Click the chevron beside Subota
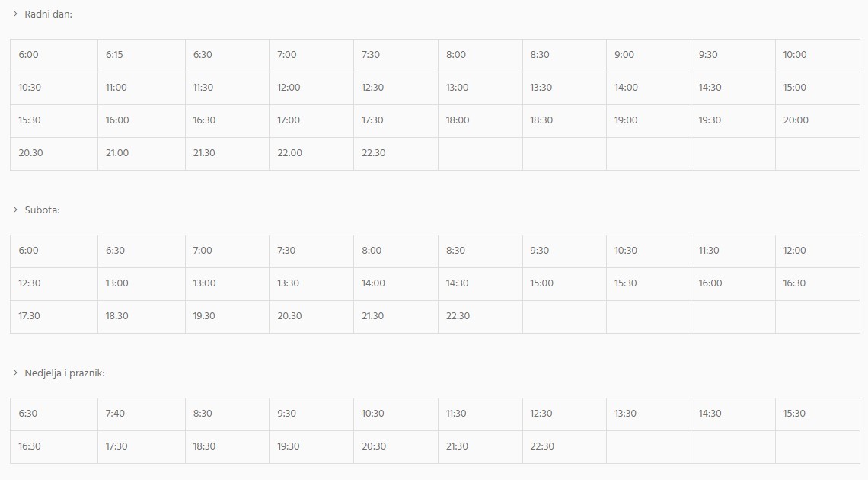The image size is (868, 480). 15,210
